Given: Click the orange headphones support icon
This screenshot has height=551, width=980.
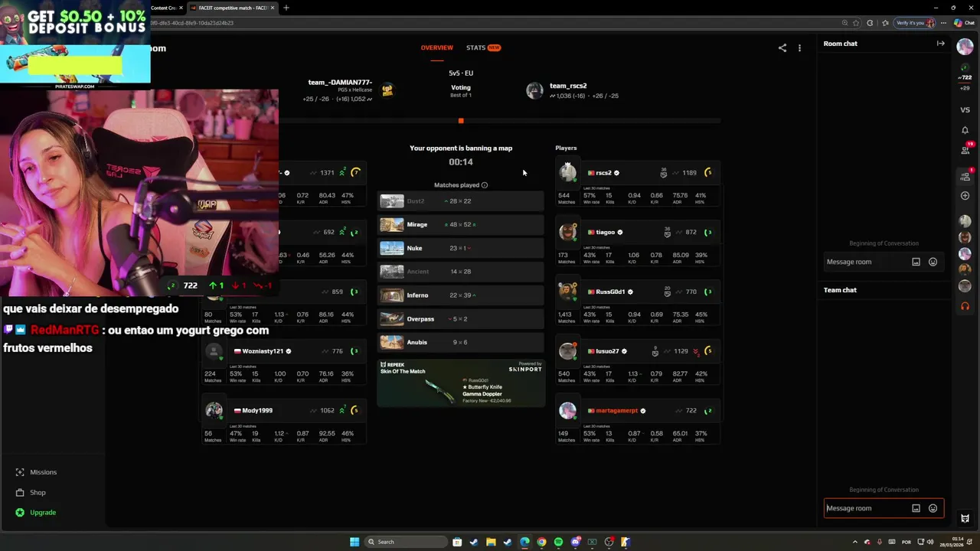Looking at the screenshot, I should 965,306.
